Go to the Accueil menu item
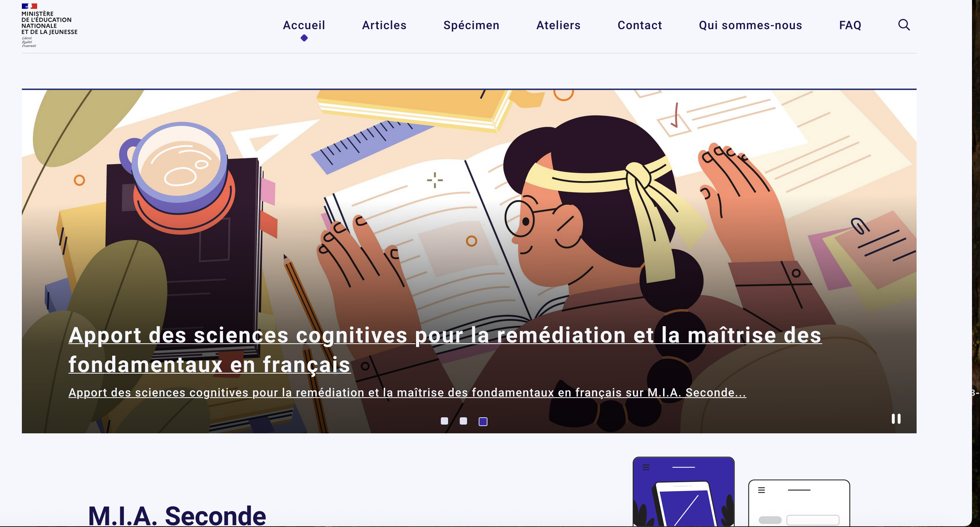 click(304, 25)
